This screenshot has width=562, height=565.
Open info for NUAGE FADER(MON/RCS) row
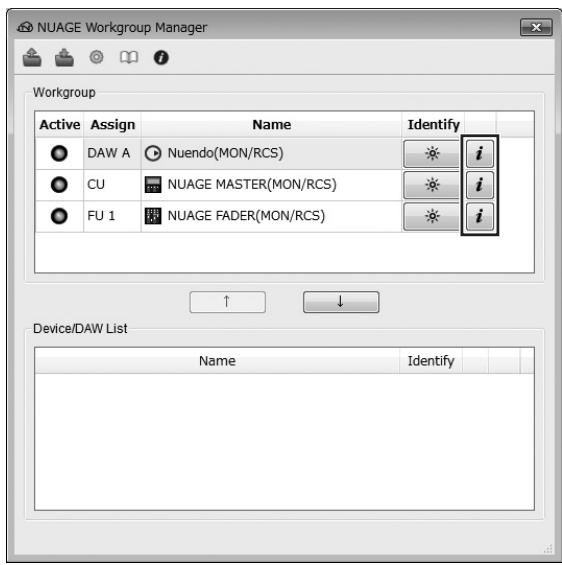[x=480, y=216]
